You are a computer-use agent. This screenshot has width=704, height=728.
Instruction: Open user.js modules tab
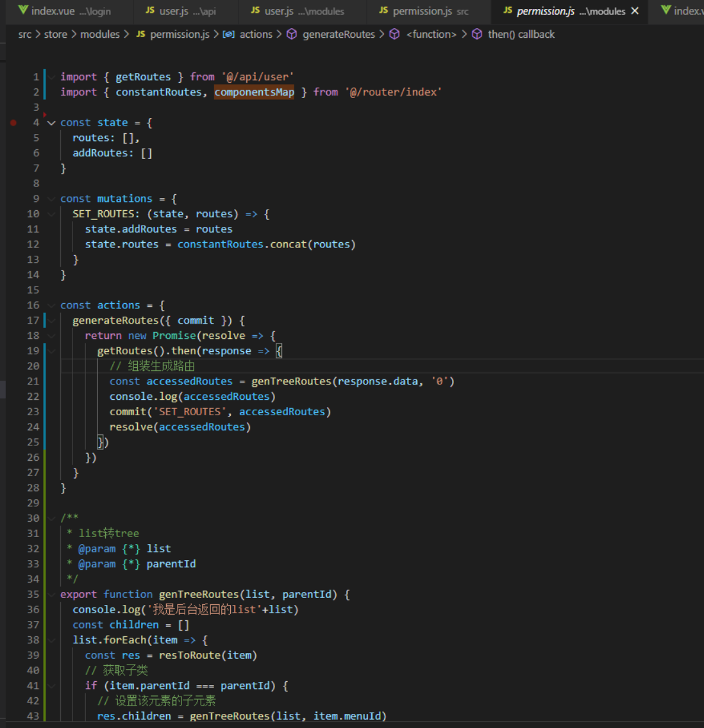303,11
